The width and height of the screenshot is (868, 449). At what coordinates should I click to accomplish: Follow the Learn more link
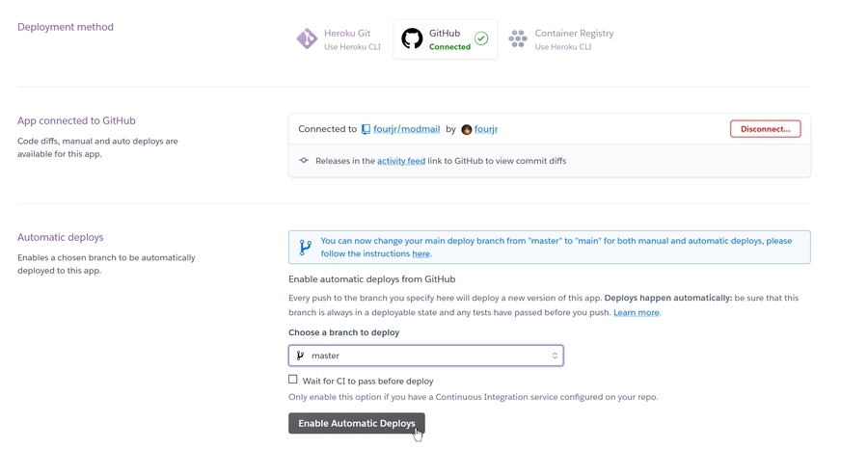coord(637,312)
